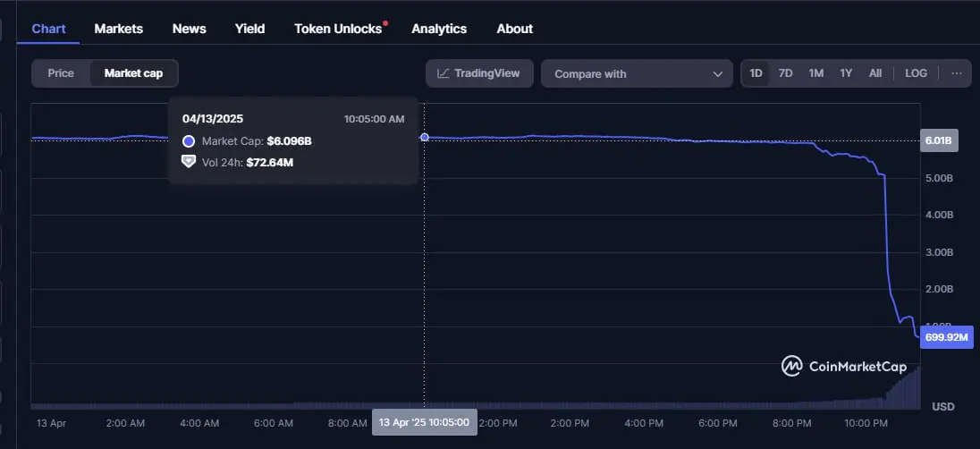This screenshot has width=980, height=449.
Task: Open the Token Unlocks tab
Action: 336,29
